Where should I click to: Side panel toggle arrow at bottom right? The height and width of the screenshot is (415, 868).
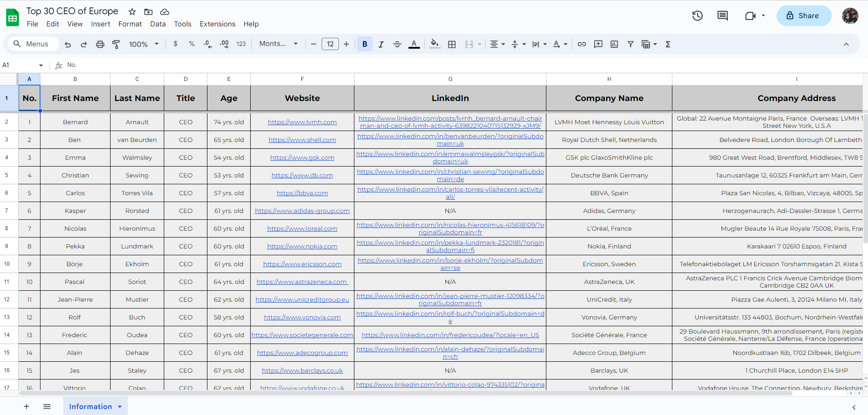(854, 407)
